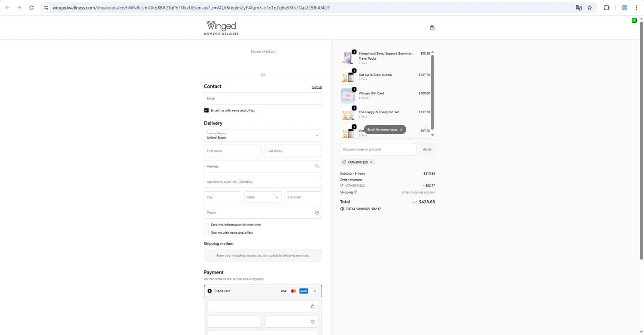Uncheck Email me with news and offers
644x335 pixels.
coord(207,110)
